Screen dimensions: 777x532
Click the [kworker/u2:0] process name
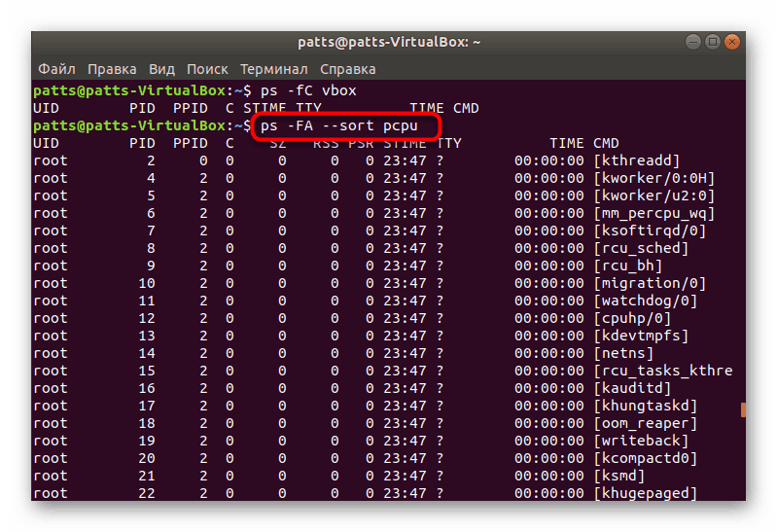coord(654,195)
